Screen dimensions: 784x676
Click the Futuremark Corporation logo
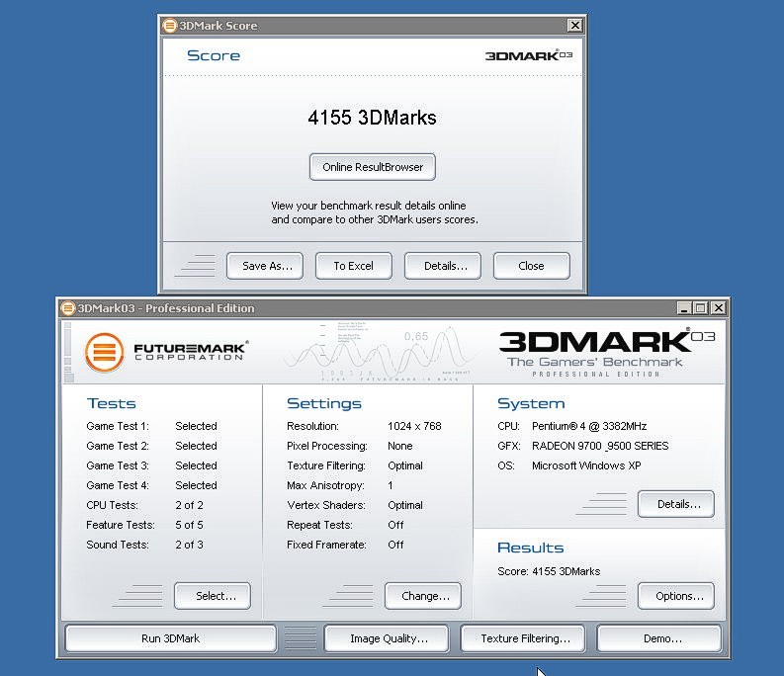(166, 353)
